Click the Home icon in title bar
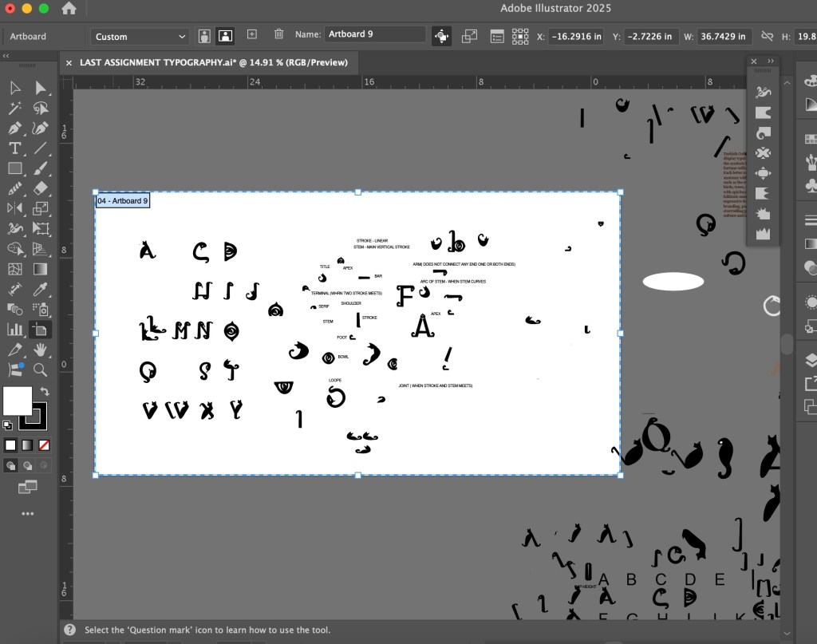Image resolution: width=817 pixels, height=644 pixels. click(x=69, y=9)
